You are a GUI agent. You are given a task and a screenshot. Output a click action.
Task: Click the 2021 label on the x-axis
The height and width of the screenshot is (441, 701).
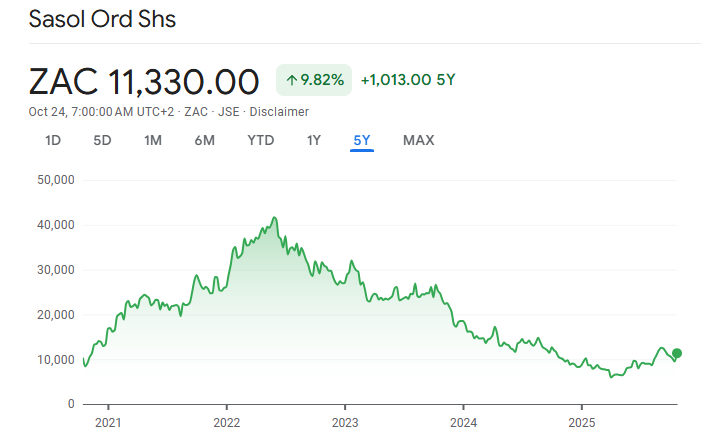[x=108, y=422]
